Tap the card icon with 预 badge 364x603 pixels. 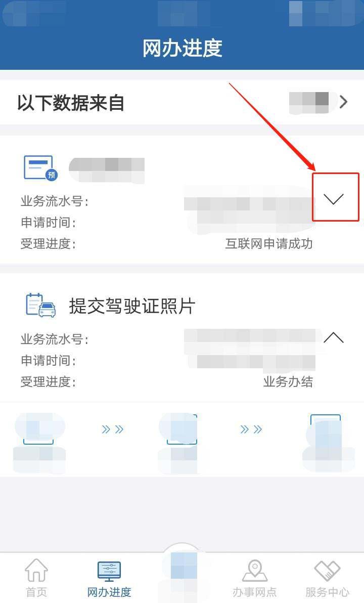[40, 167]
